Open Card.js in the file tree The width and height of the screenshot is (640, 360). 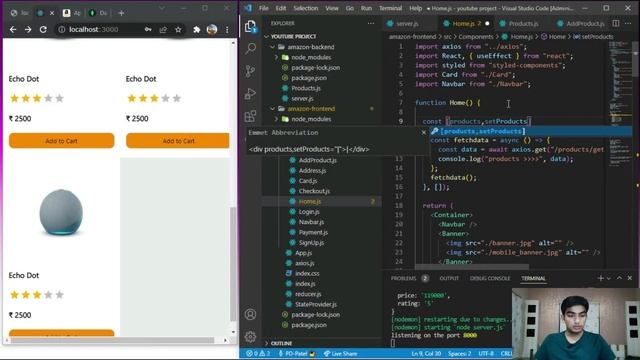308,181
